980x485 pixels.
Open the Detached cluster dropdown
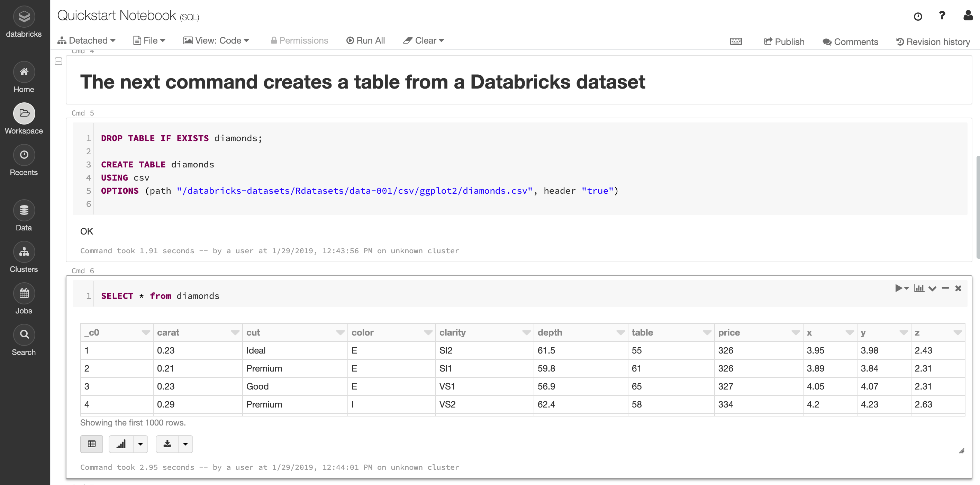pos(87,41)
